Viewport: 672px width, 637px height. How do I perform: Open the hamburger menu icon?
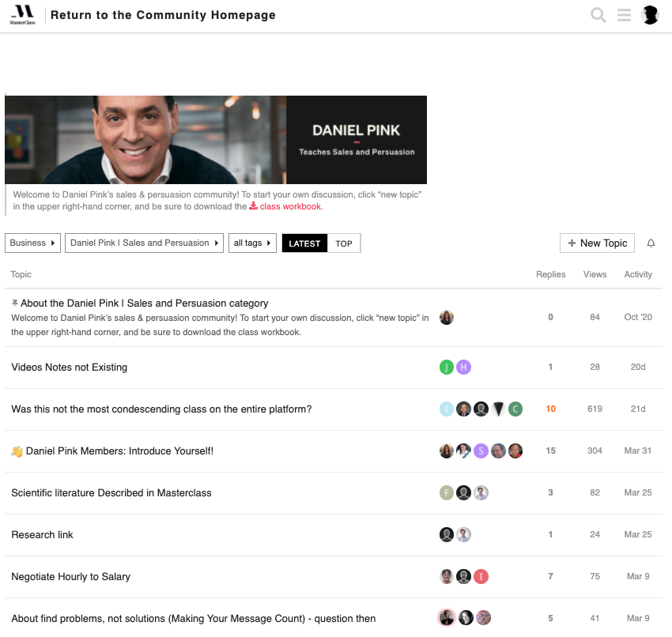pyautogui.click(x=624, y=15)
